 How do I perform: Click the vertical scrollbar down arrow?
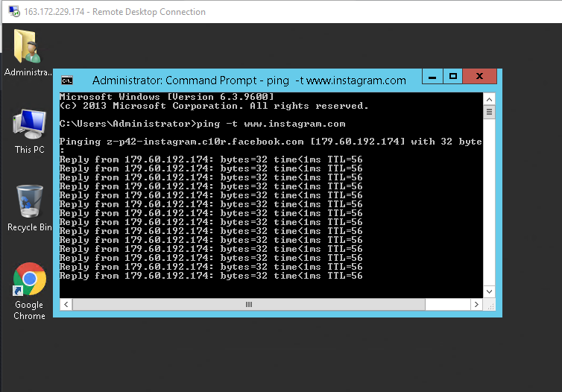489,291
